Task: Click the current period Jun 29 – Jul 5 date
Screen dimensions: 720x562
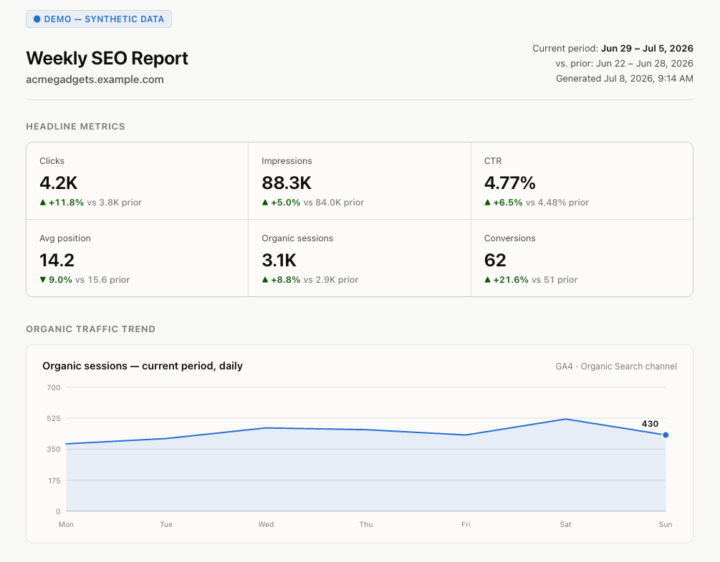Action: pyautogui.click(x=647, y=48)
